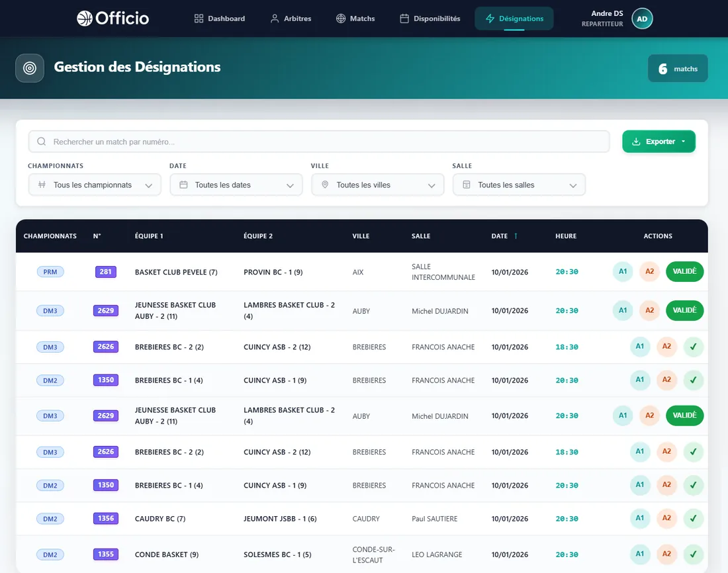728x573 pixels.
Task: Open the Tous les championnats dropdown
Action: coord(95,185)
